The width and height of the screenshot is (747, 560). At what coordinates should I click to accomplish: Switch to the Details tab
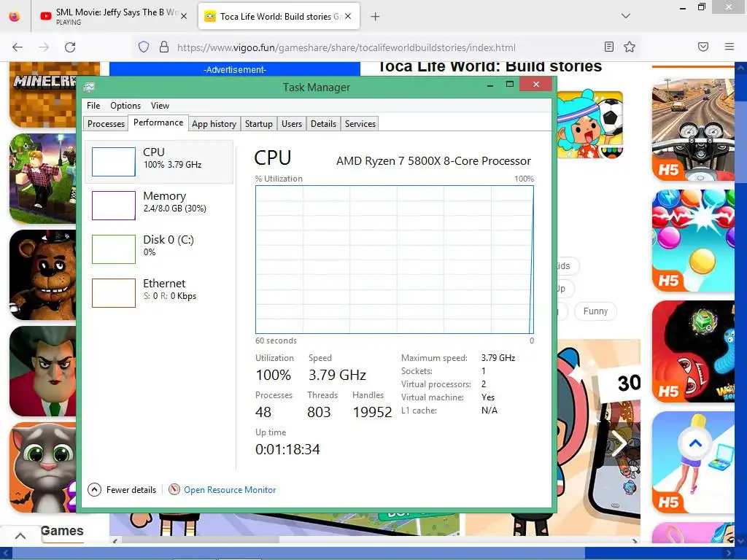point(323,124)
